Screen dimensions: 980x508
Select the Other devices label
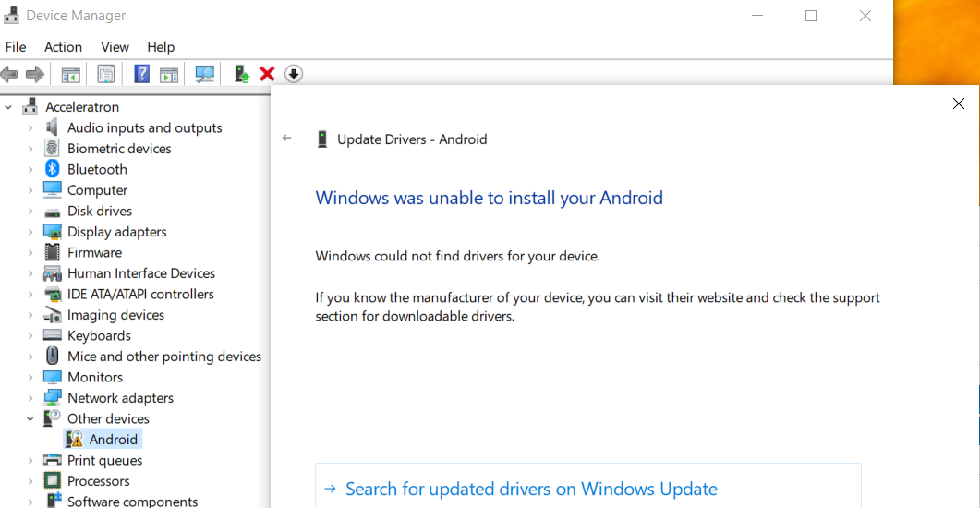[x=108, y=418]
